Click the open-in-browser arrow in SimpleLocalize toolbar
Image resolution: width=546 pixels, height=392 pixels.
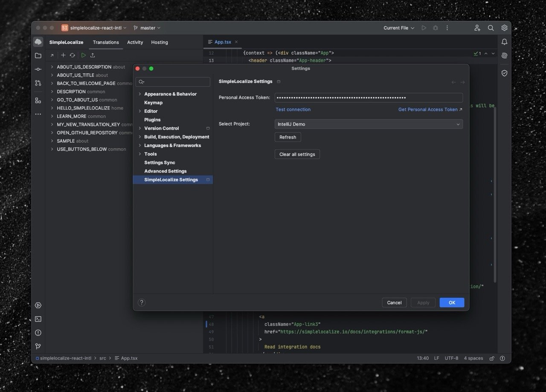click(x=52, y=55)
